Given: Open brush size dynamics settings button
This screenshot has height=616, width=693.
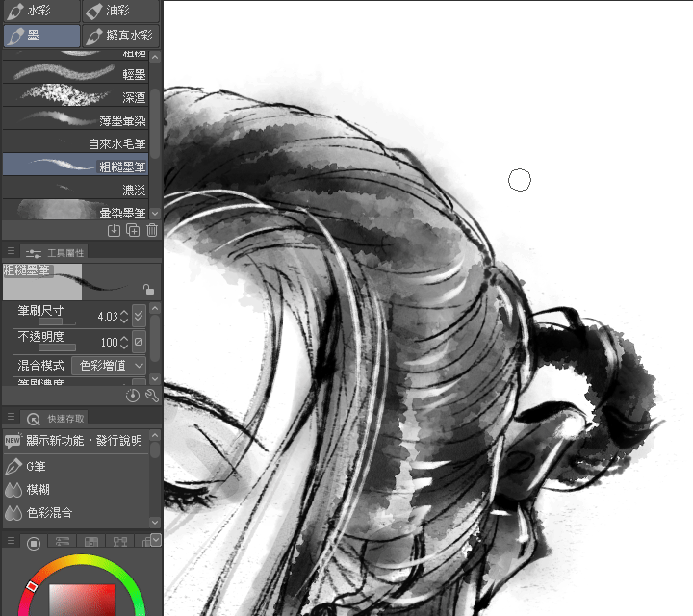Looking at the screenshot, I should [139, 316].
